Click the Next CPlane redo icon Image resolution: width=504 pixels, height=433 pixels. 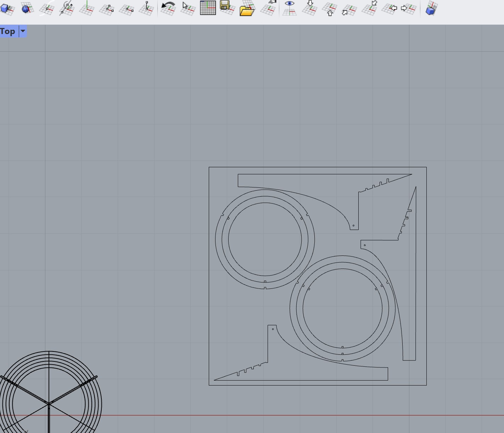[x=268, y=8]
